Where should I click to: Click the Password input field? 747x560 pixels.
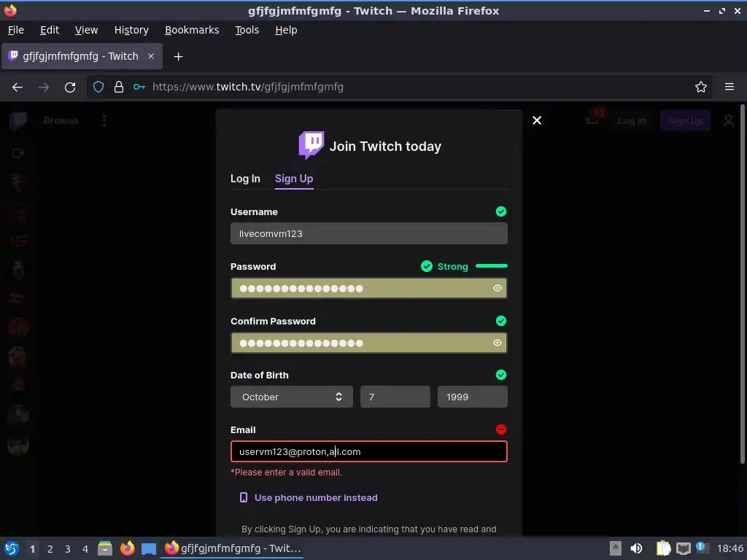click(368, 288)
